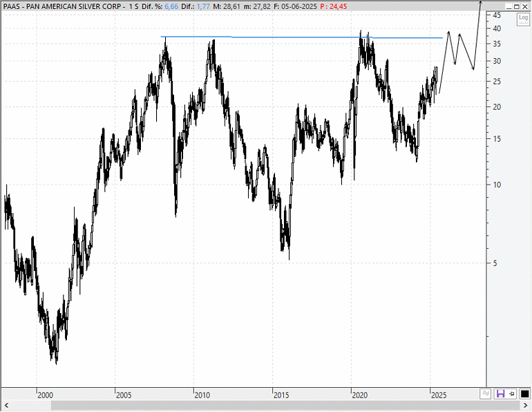The image size is (532, 412).
Task: Click the 20 price level label
Action: 497,107
